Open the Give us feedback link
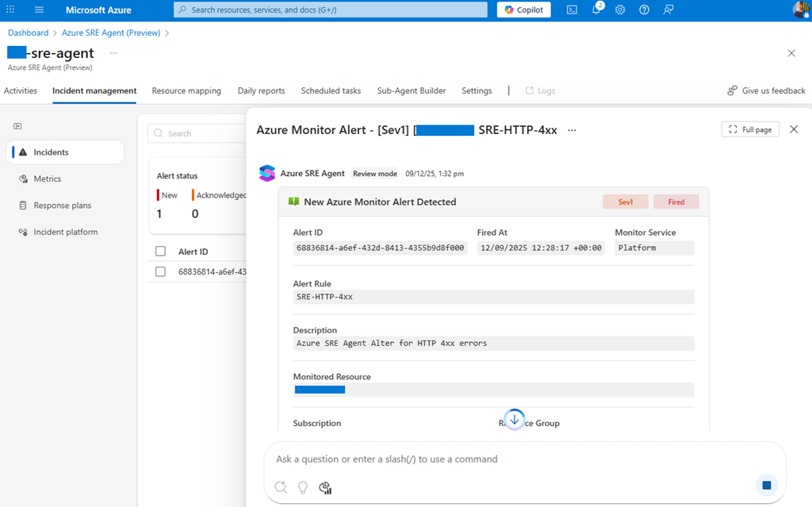The image size is (812, 507). click(x=766, y=90)
